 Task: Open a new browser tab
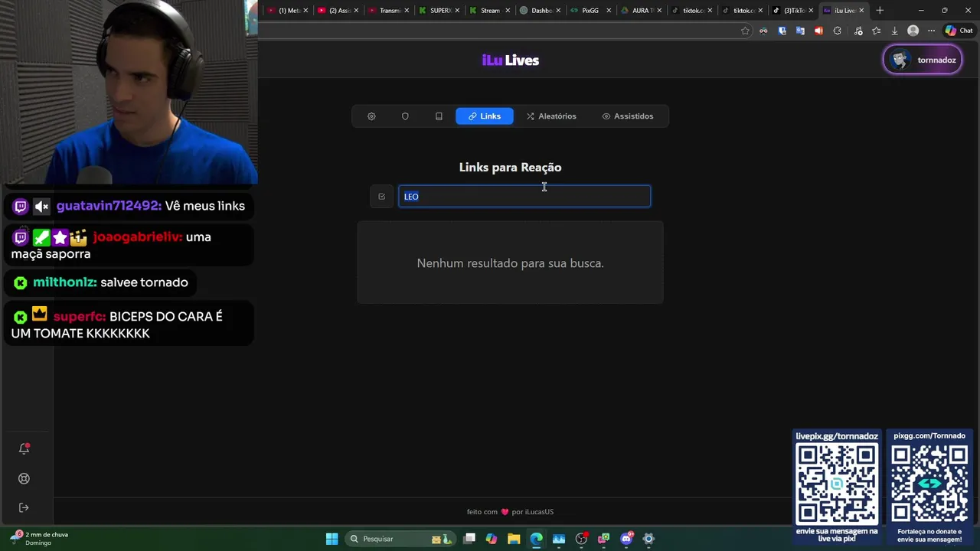pos(880,11)
